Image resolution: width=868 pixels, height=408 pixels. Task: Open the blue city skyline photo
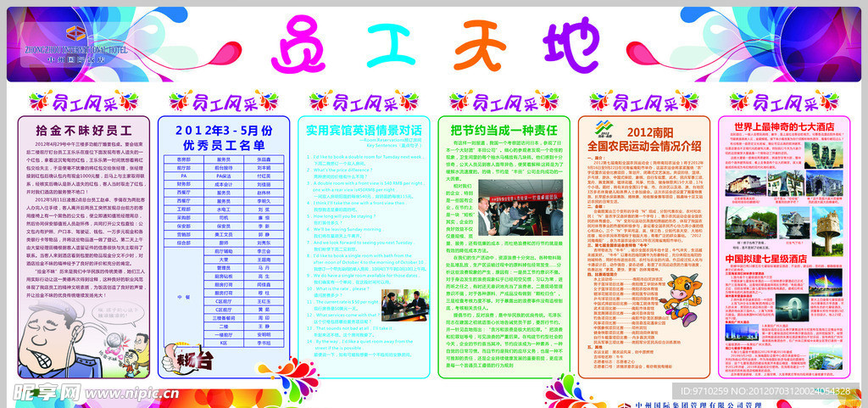coord(742,333)
